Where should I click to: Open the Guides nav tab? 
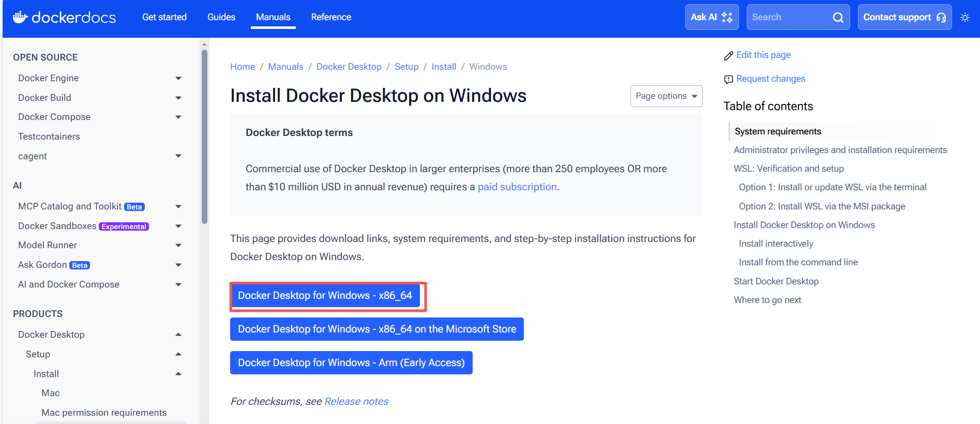pos(221,17)
